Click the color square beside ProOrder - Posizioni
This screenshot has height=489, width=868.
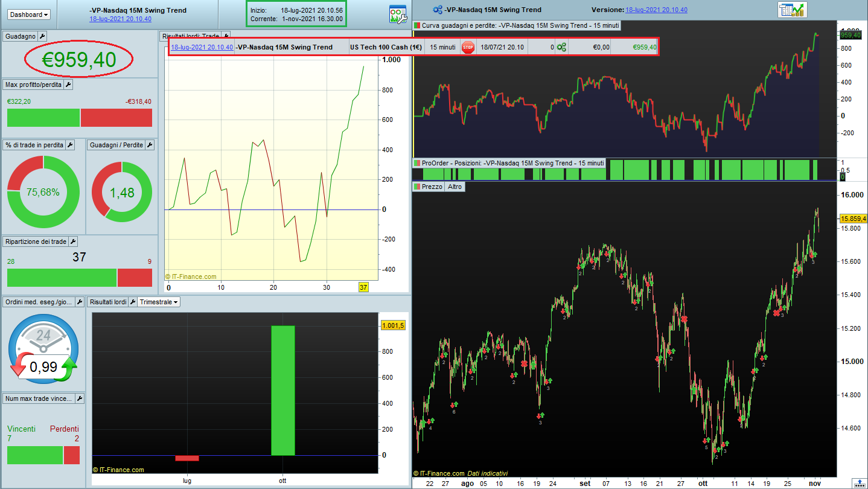[417, 163]
